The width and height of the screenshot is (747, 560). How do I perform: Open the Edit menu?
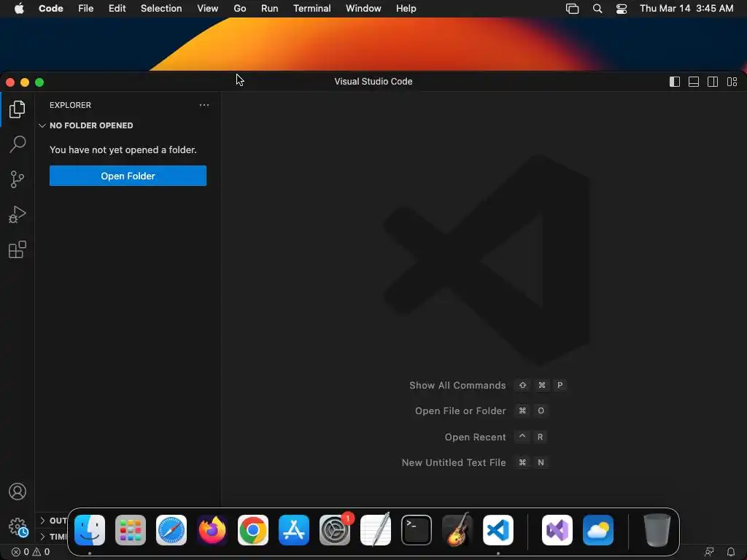tap(117, 9)
